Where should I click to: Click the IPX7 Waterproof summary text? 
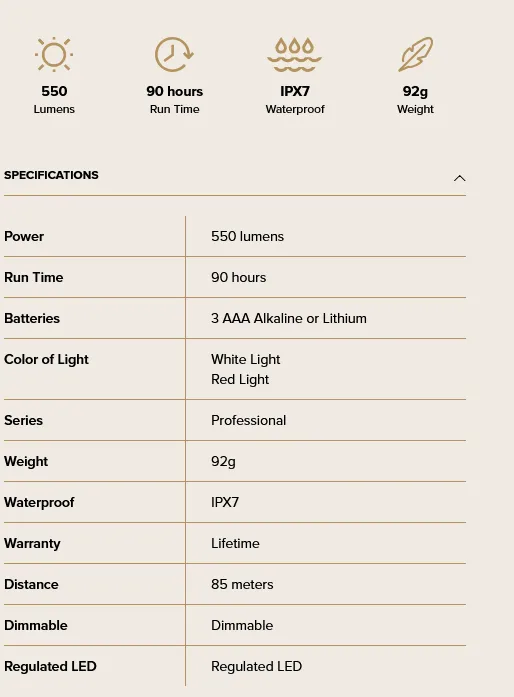295,100
